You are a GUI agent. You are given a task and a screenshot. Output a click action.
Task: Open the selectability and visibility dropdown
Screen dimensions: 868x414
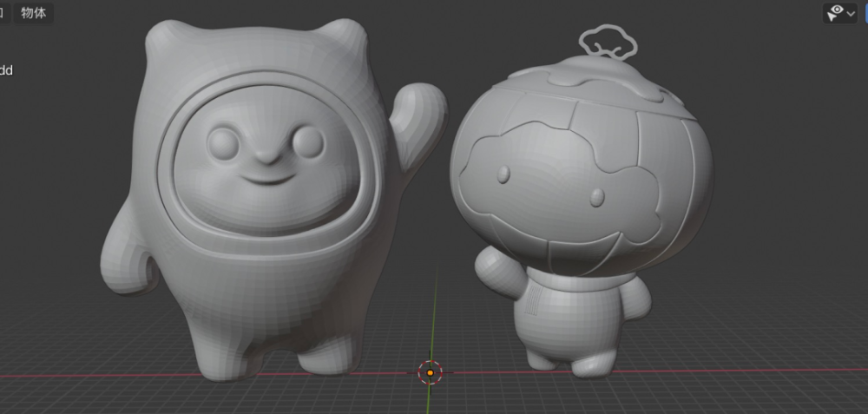839,13
